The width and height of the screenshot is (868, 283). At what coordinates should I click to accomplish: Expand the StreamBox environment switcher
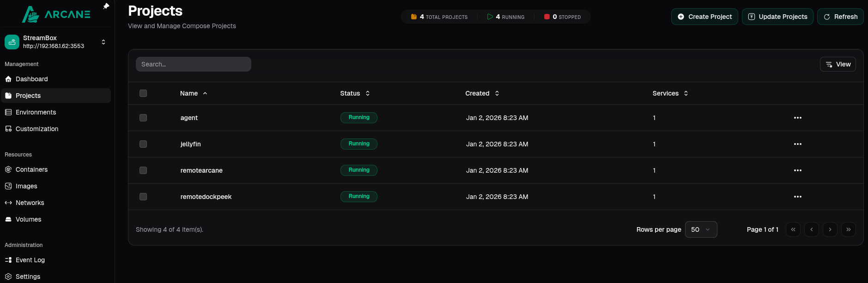pyautogui.click(x=103, y=42)
